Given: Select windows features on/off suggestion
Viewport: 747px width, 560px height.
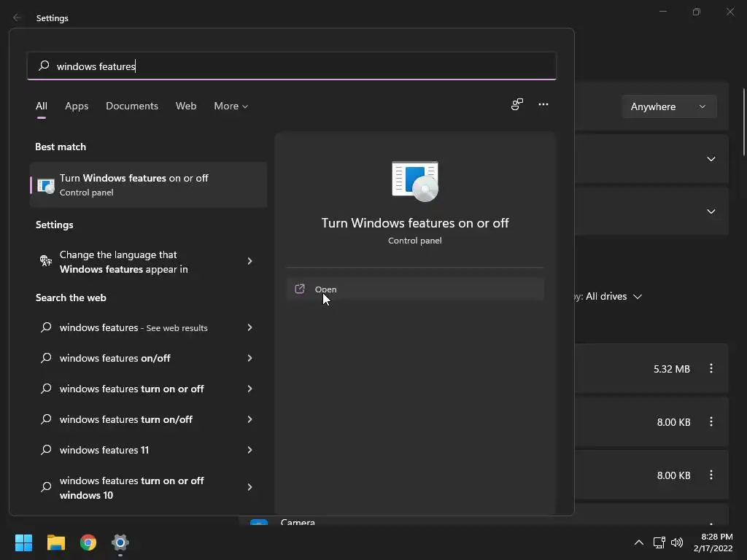Looking at the screenshot, I should click(x=148, y=358).
